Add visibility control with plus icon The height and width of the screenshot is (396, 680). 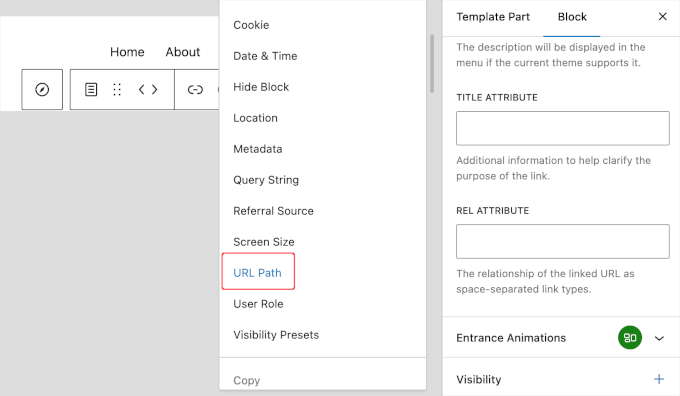[659, 379]
